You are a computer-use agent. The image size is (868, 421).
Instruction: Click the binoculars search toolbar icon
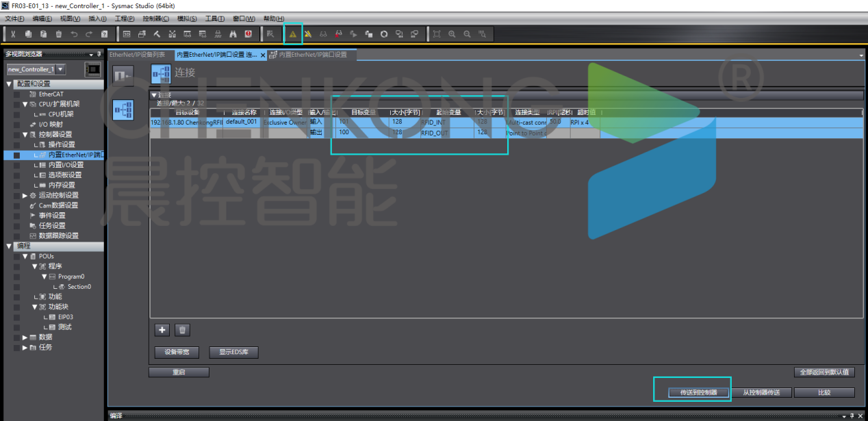[x=233, y=34]
